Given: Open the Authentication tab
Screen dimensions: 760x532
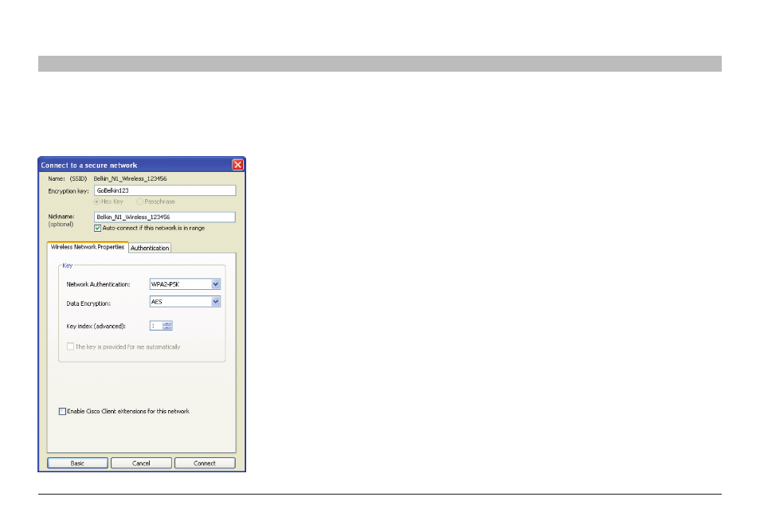Looking at the screenshot, I should click(150, 248).
